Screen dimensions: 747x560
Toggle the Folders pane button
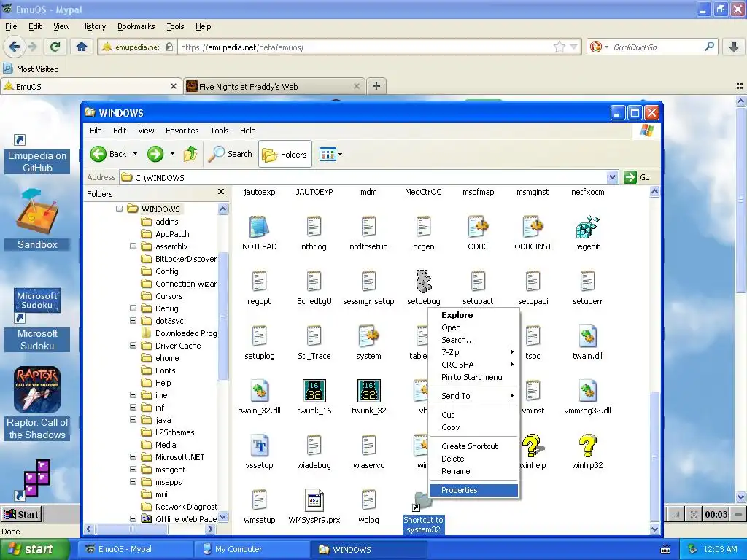click(285, 155)
